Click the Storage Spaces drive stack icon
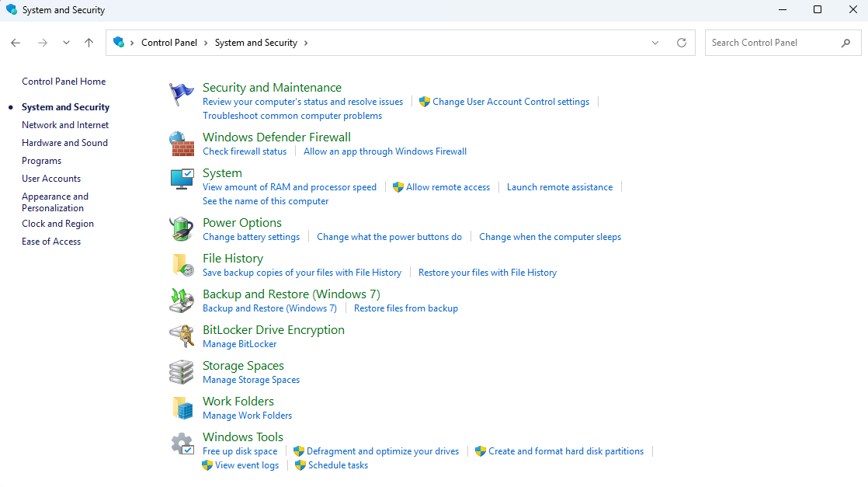 [x=181, y=371]
